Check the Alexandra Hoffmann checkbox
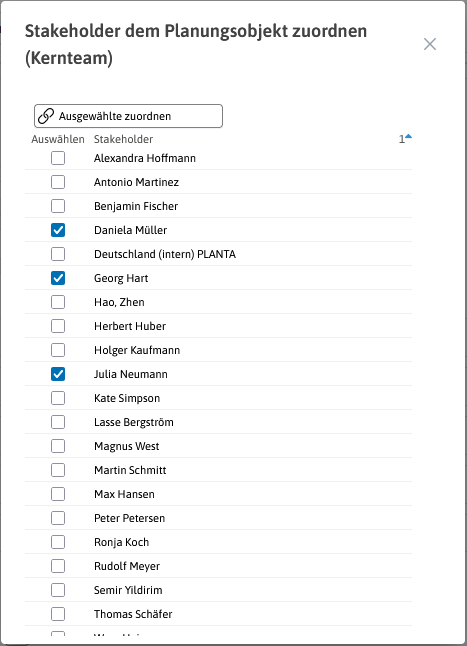This screenshot has width=467, height=646. pyautogui.click(x=58, y=158)
